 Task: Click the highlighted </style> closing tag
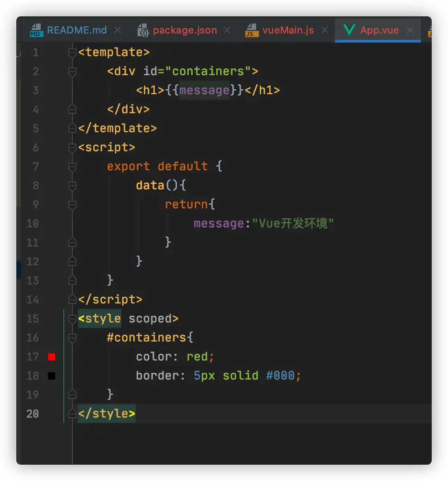(x=107, y=414)
